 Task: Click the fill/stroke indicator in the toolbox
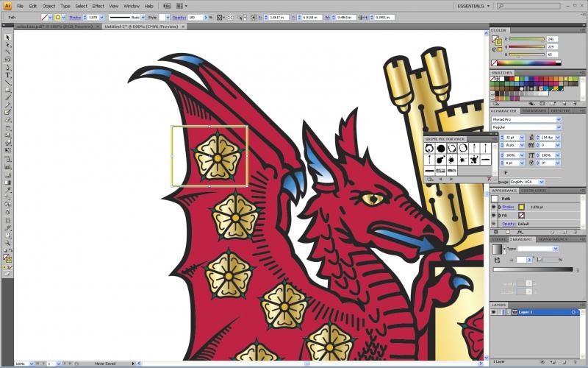(x=7, y=258)
